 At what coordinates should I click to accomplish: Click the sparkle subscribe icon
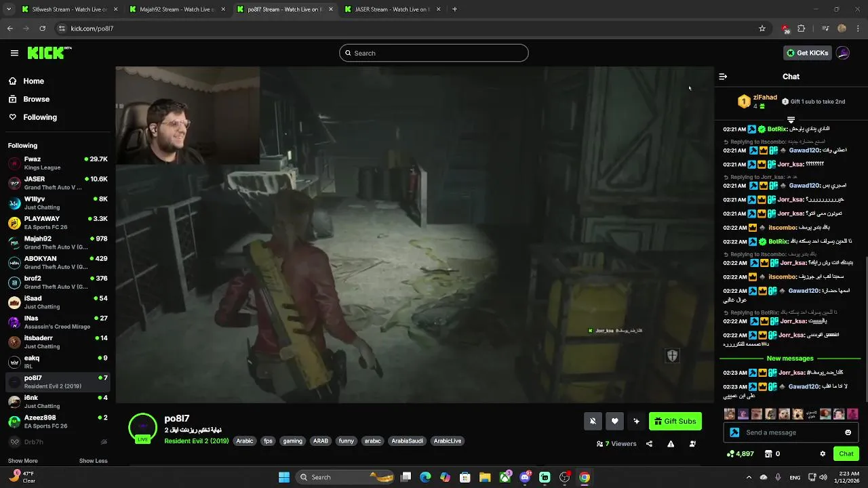636,421
